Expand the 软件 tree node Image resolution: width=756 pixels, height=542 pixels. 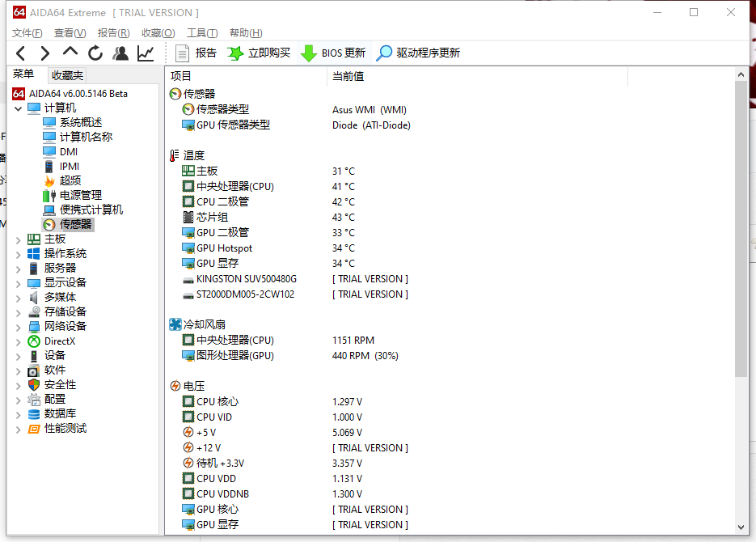tap(19, 371)
